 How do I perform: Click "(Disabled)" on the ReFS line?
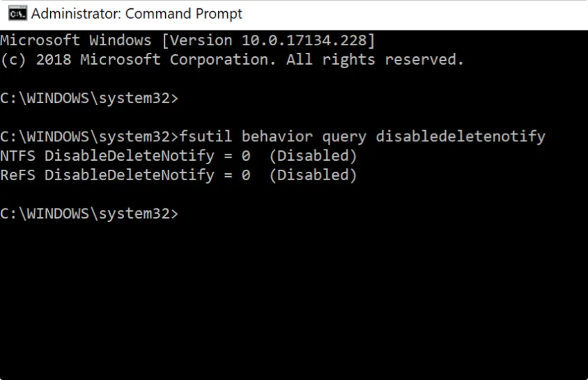point(313,175)
